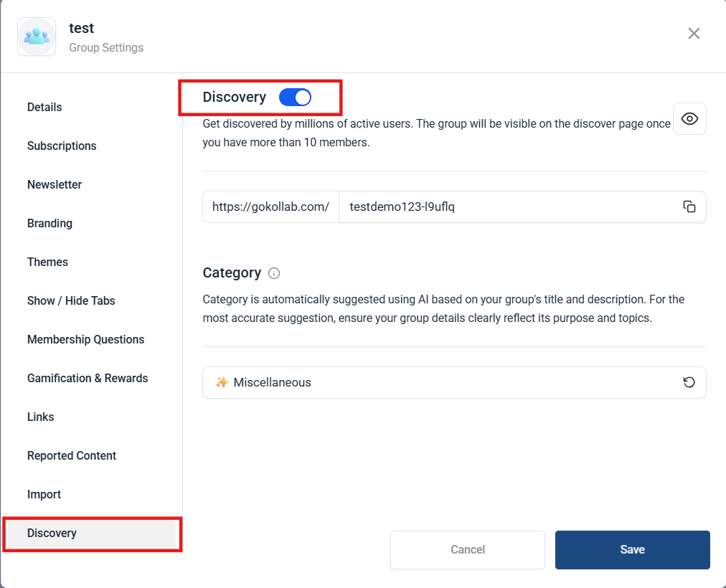
Task: Go to Reported Content section
Action: [x=72, y=455]
